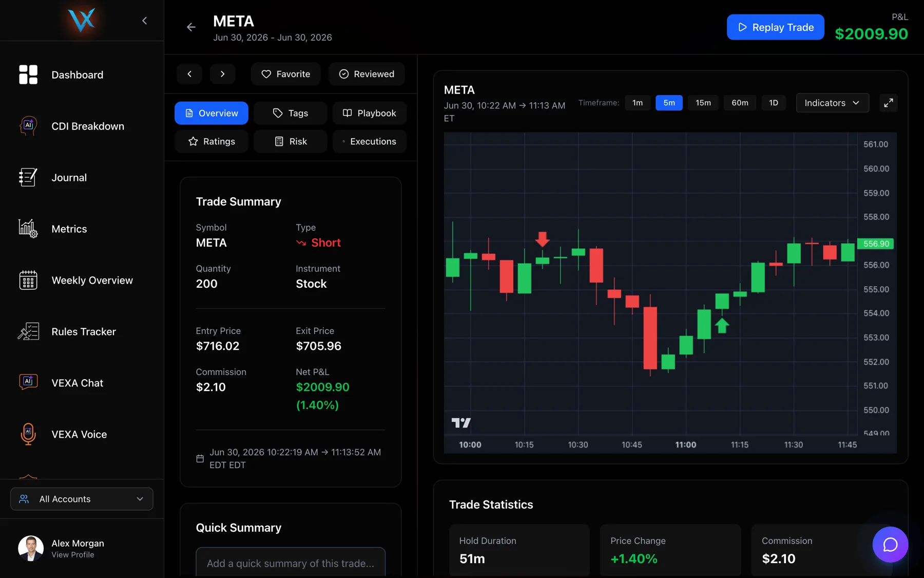Screen dimensions: 924x578
Task: Collapse the sidebar with the chevron
Action: (x=144, y=21)
